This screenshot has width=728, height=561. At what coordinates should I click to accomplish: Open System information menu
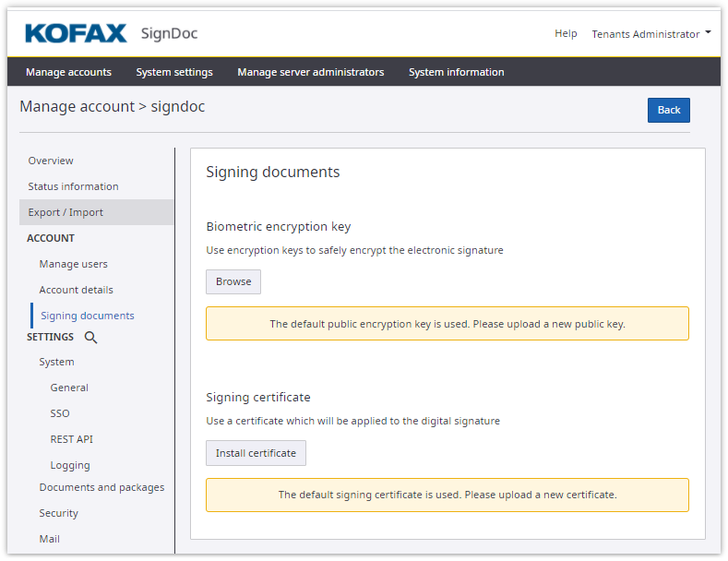[x=456, y=72]
